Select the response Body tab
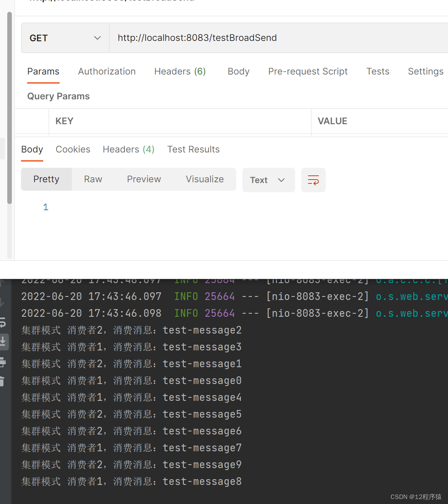Image resolution: width=448 pixels, height=504 pixels. point(32,149)
